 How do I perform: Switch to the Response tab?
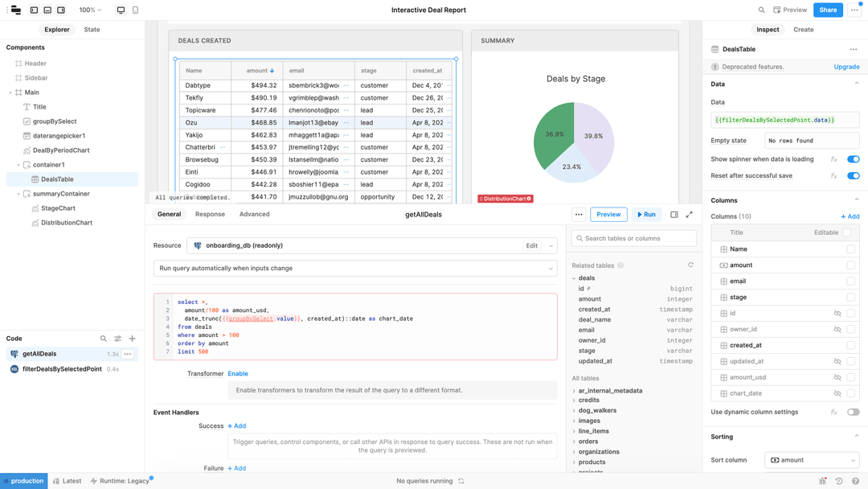tap(210, 214)
